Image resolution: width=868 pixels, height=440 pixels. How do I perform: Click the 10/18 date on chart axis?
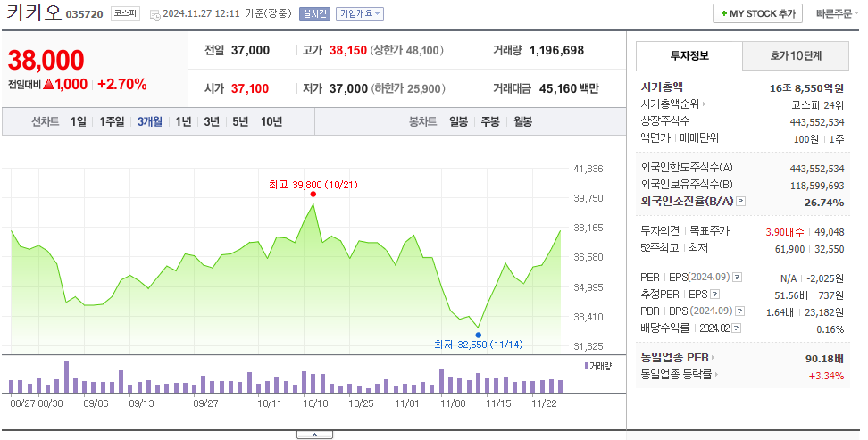click(x=315, y=403)
